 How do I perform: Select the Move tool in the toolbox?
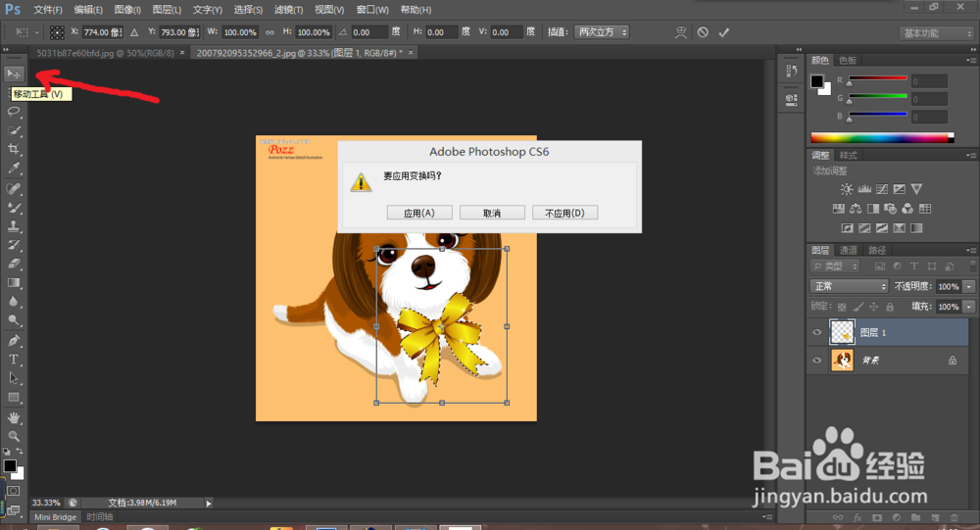tap(14, 73)
